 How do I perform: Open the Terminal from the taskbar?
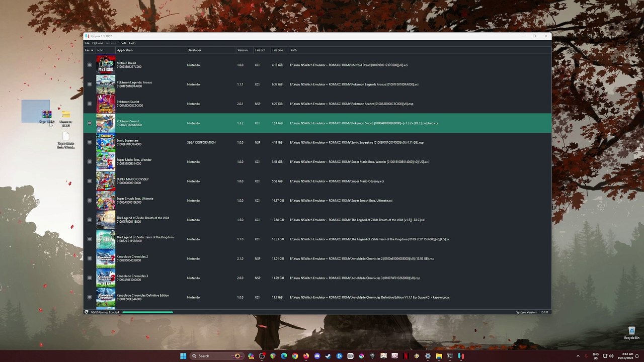tap(450, 356)
